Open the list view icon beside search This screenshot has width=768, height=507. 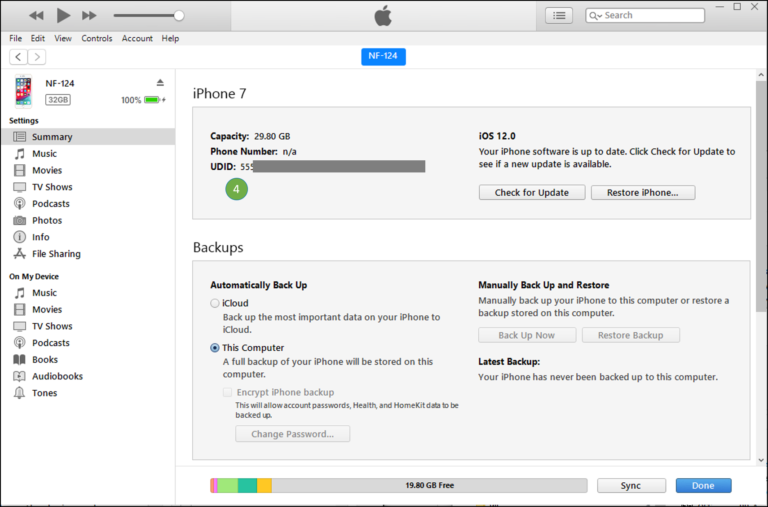559,15
